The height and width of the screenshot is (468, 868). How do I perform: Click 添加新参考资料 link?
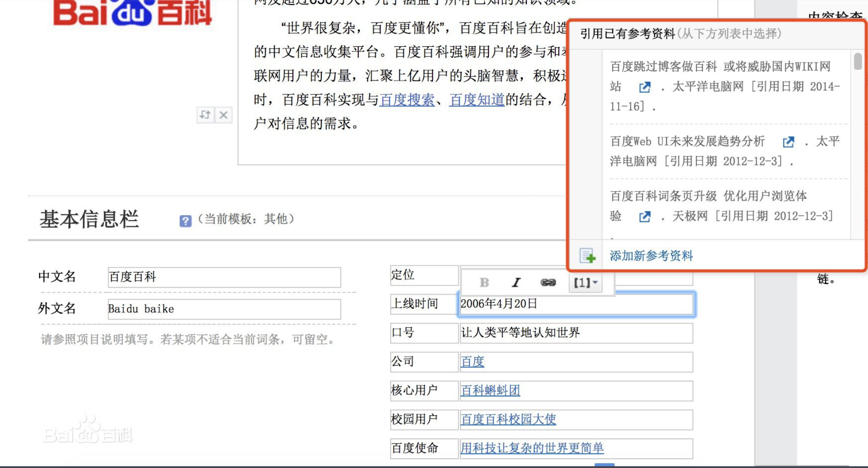651,256
